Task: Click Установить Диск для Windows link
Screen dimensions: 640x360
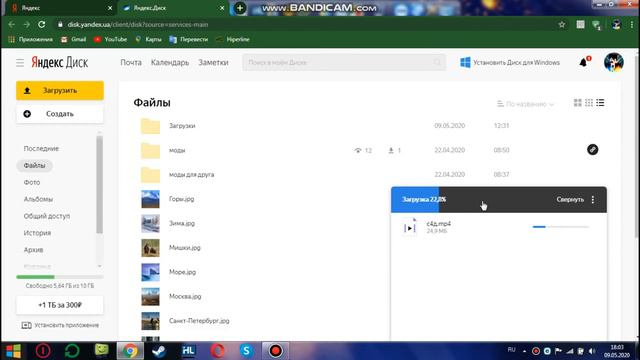Action: (510, 62)
